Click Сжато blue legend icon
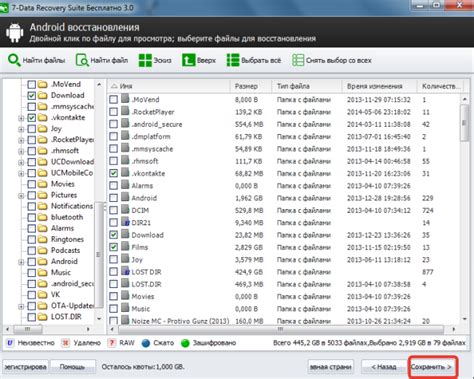474x379 pixels. pyautogui.click(x=146, y=343)
